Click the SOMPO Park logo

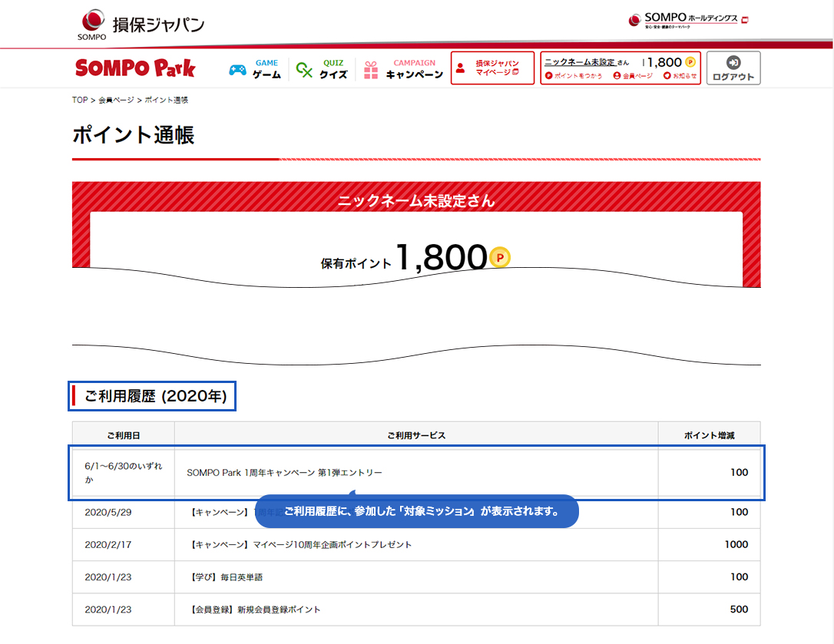click(135, 68)
